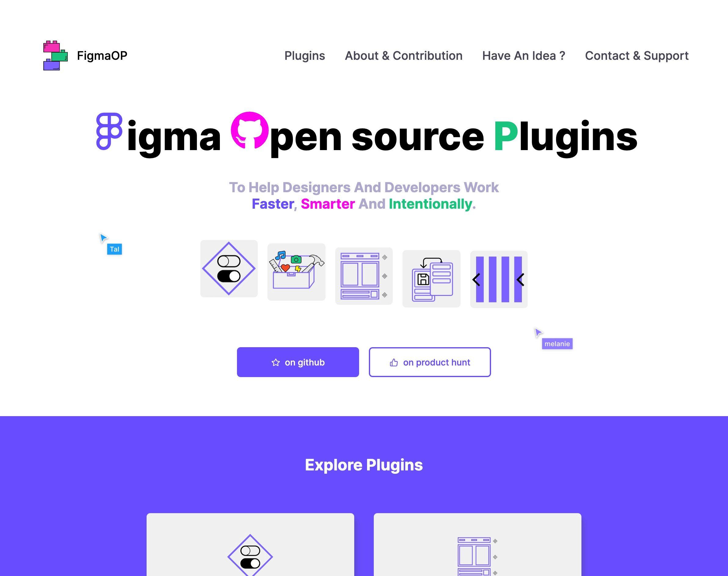
Task: Click the 'on product hunt' button
Action: [x=430, y=362]
